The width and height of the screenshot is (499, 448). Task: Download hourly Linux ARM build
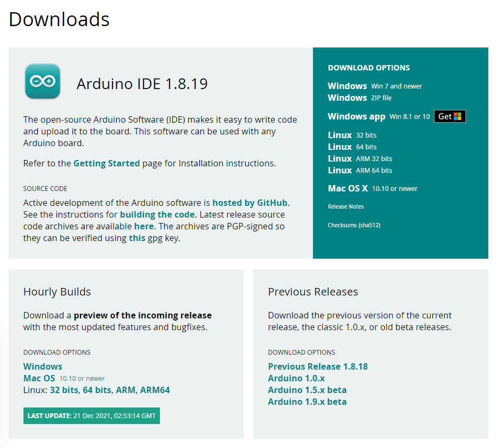[125, 390]
